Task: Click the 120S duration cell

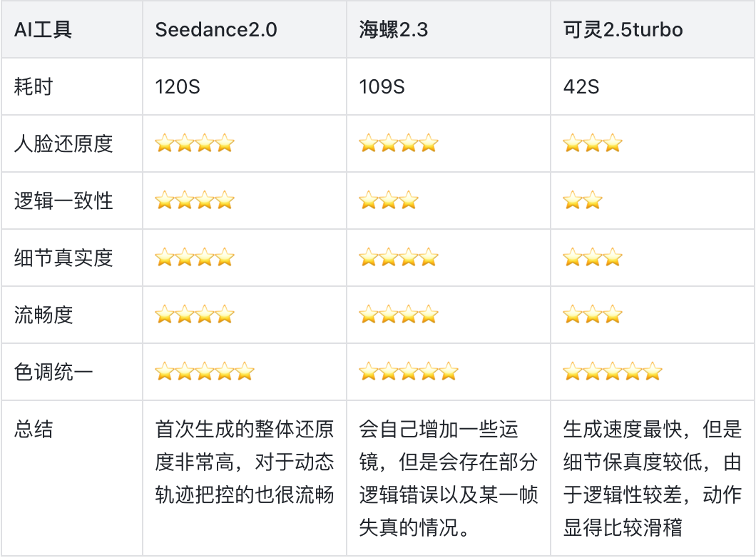Action: click(x=178, y=87)
